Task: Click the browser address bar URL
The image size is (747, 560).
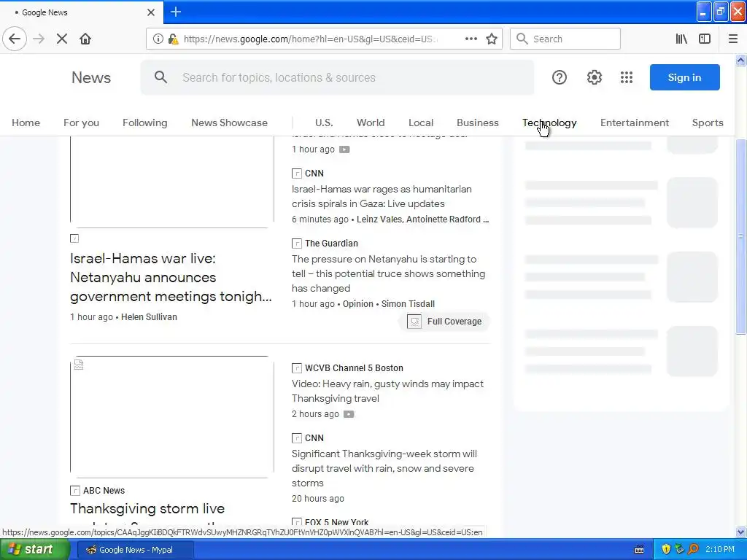Action: [309, 39]
